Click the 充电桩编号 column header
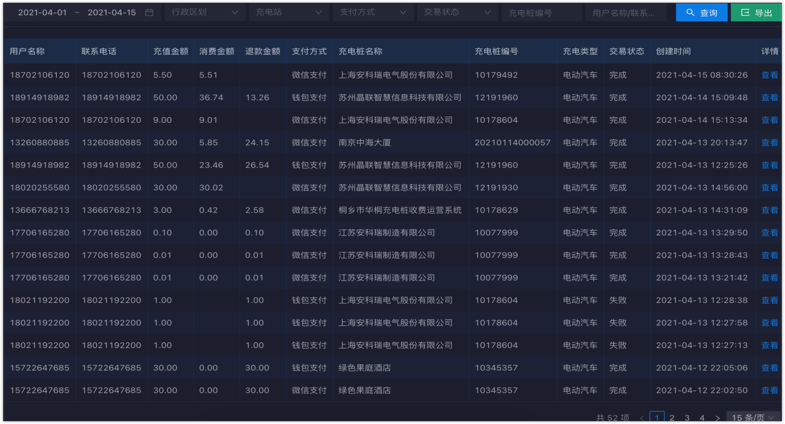The width and height of the screenshot is (785, 424). tap(497, 51)
